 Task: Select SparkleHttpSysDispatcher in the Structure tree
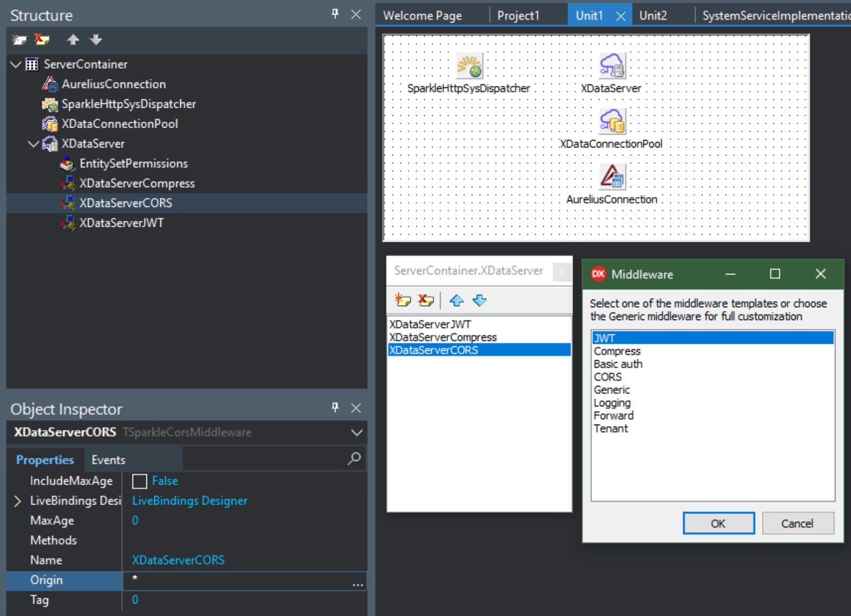point(129,104)
